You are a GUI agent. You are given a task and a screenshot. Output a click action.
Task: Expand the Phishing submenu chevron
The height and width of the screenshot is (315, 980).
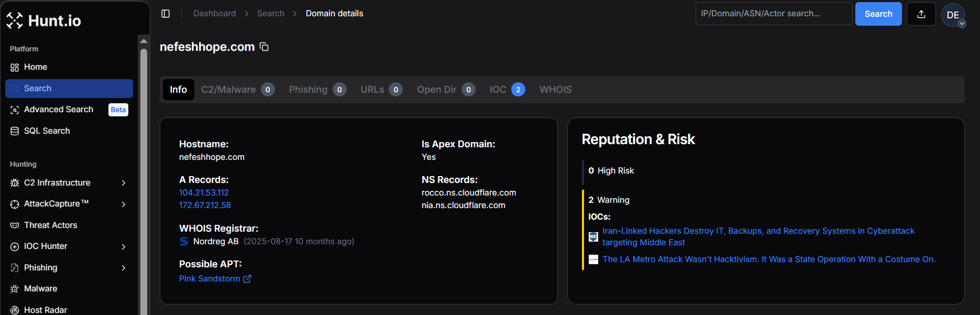(124, 268)
